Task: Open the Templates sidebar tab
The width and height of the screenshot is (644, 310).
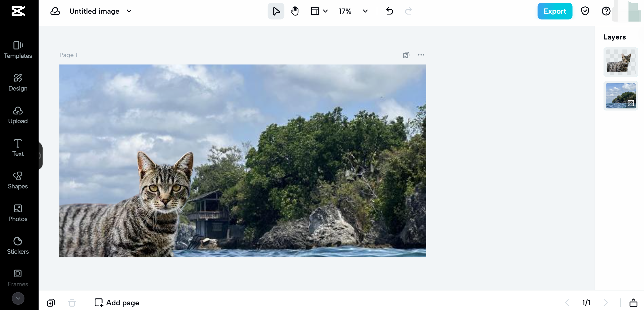Action: 18,49
